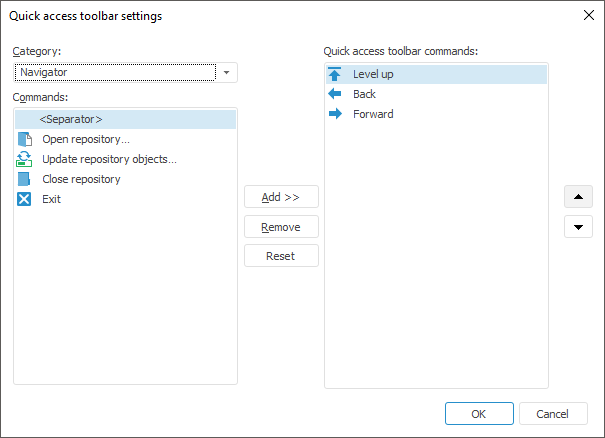Image resolution: width=605 pixels, height=438 pixels.
Task: Move selected command up with arrow button
Action: 578,197
